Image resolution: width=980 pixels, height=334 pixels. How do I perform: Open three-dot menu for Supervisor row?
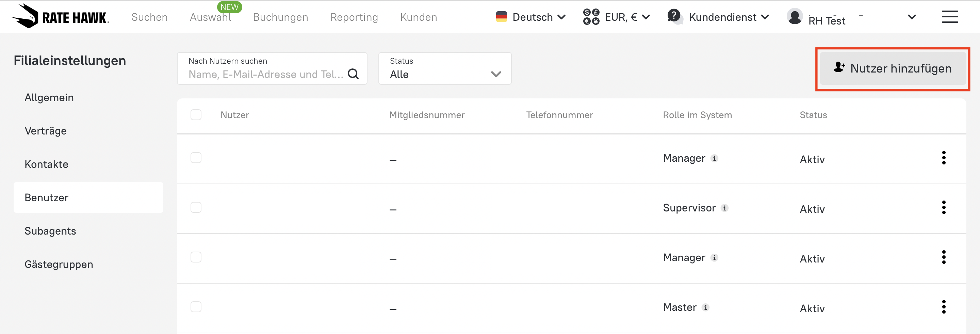tap(944, 208)
